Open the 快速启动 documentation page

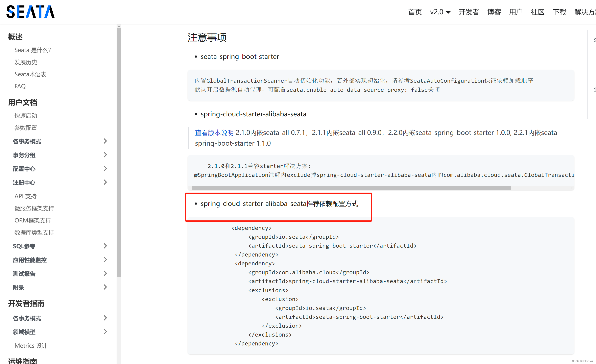click(x=25, y=115)
